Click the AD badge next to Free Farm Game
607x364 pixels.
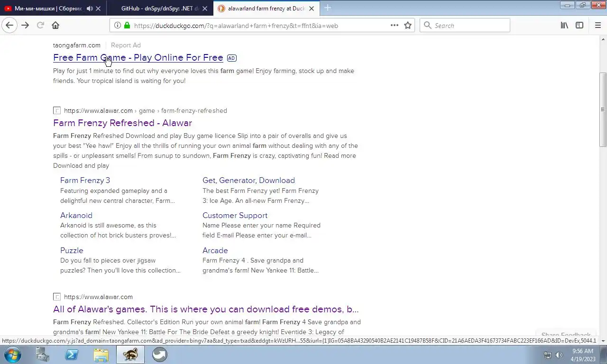pos(231,58)
